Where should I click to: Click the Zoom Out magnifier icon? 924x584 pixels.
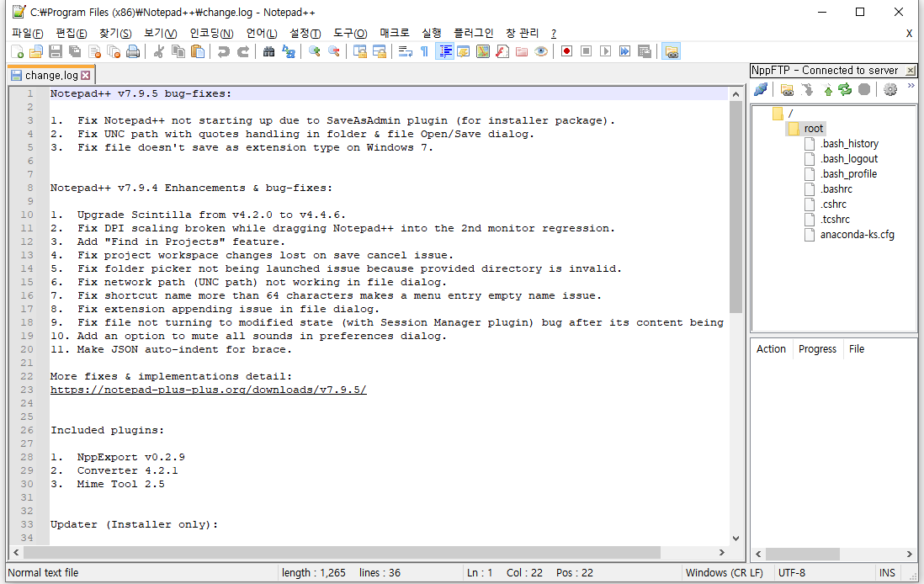333,52
